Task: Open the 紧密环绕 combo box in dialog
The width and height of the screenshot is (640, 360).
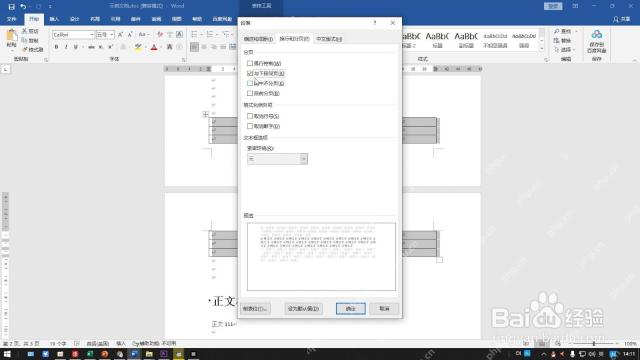Action: pos(277,159)
